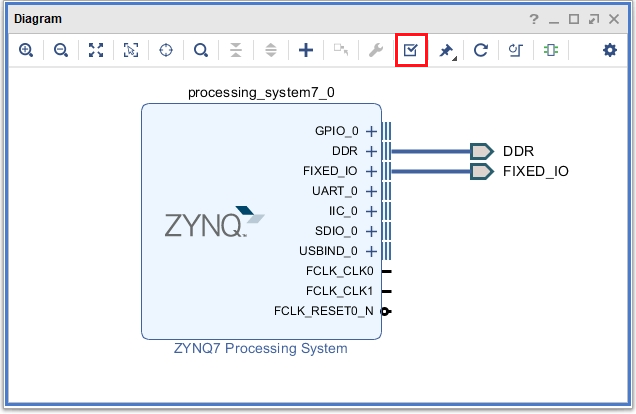This screenshot has width=636, height=414.
Task: Expand the FIXED_IO interface plus
Action: coord(371,171)
